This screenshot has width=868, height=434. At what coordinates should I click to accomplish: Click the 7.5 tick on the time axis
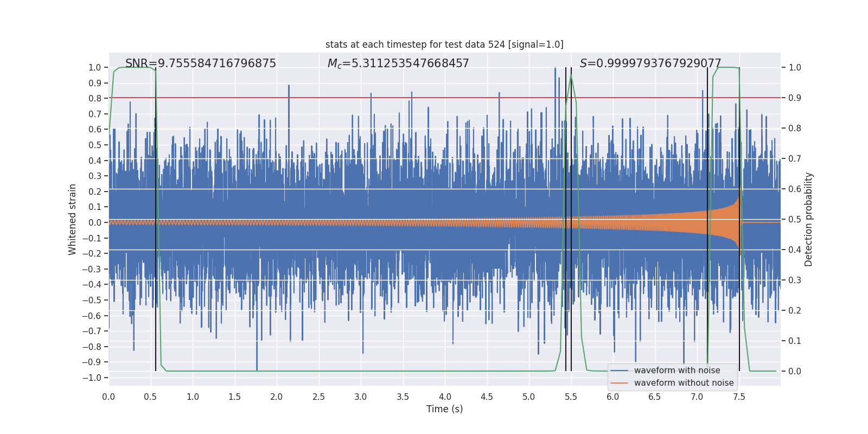pyautogui.click(x=739, y=397)
